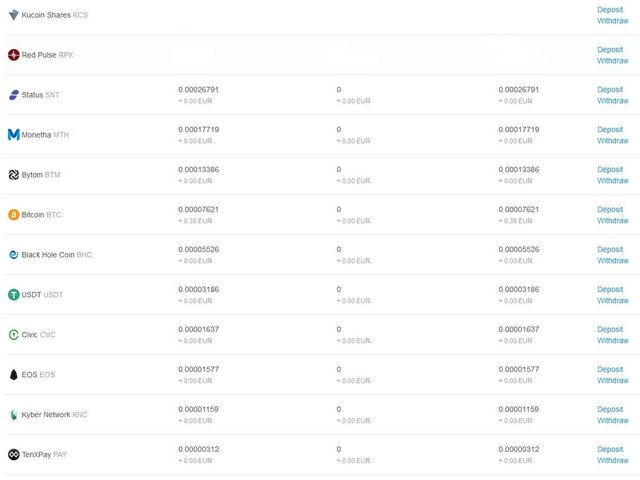Open Withdraw for Kucoin Shares

coord(613,21)
